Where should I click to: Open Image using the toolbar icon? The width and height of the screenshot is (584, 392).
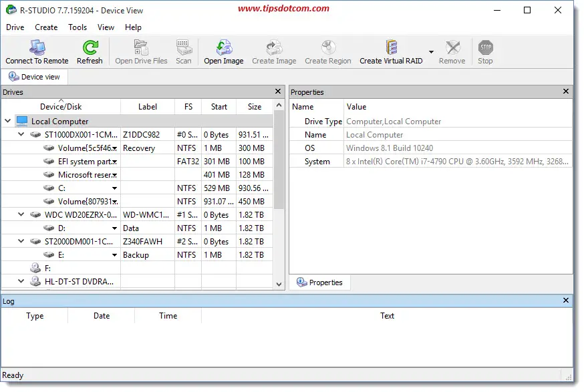click(x=224, y=47)
